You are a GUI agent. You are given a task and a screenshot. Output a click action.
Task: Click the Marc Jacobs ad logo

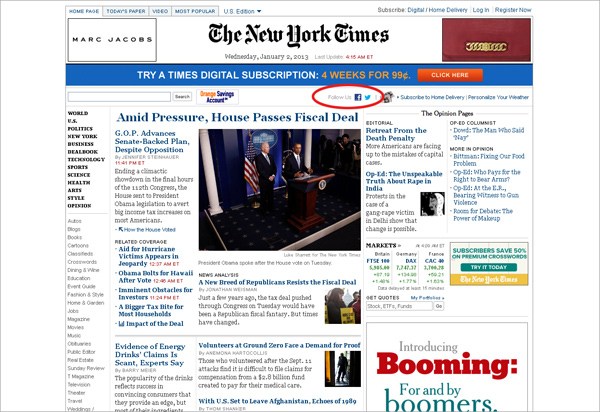coord(112,40)
